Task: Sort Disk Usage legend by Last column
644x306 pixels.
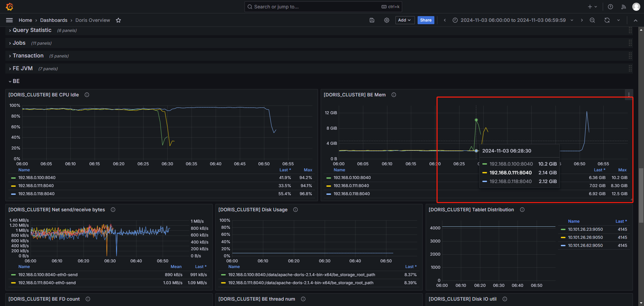Action: coord(411,267)
